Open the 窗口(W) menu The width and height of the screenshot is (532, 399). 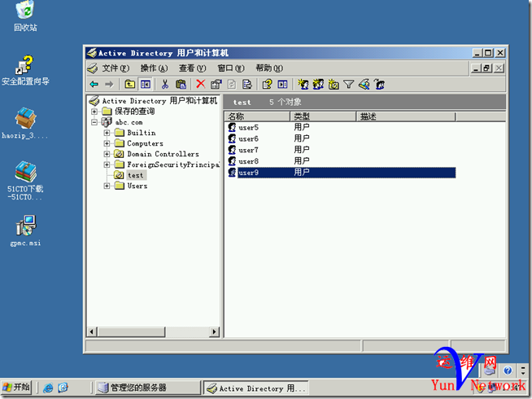click(x=231, y=68)
